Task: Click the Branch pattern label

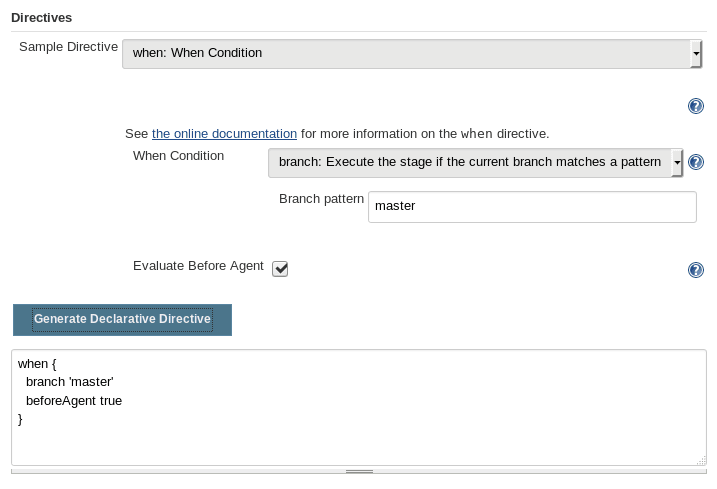Action: pyautogui.click(x=321, y=198)
